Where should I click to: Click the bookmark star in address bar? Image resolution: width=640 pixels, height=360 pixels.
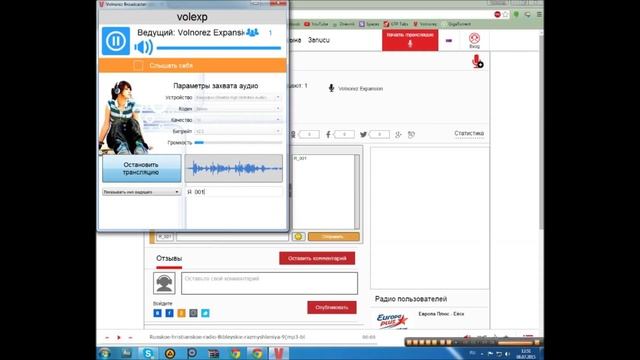click(x=506, y=14)
